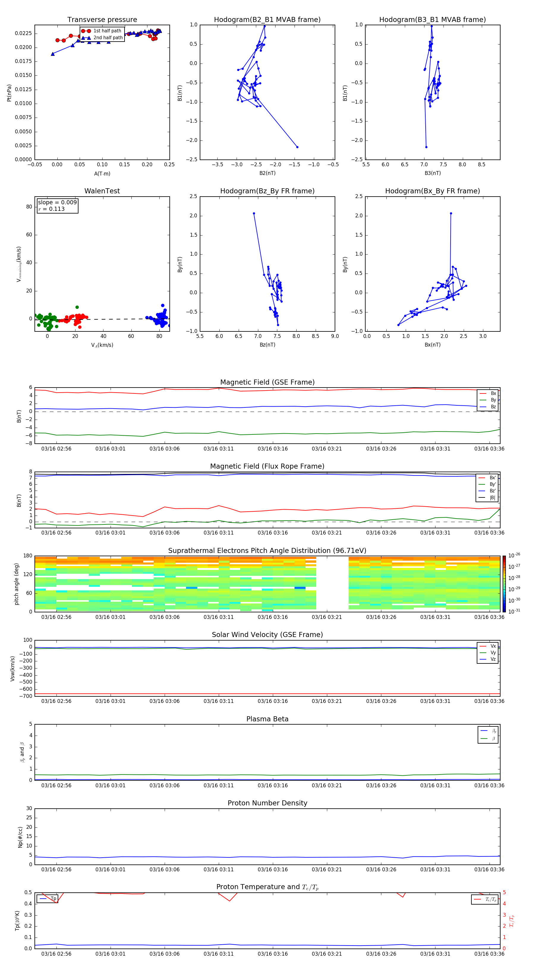The image size is (535, 980).
Task: Select the "Vy" velocity legend entry
Action: [488, 653]
